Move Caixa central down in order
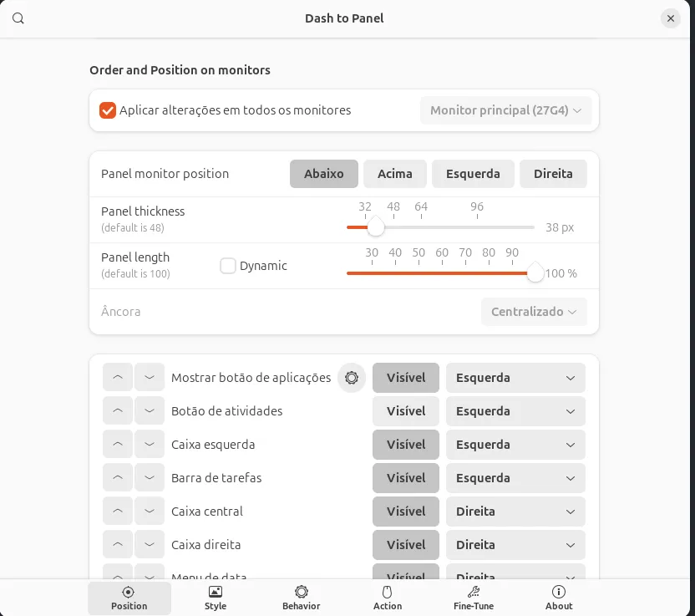The image size is (695, 616). (150, 512)
